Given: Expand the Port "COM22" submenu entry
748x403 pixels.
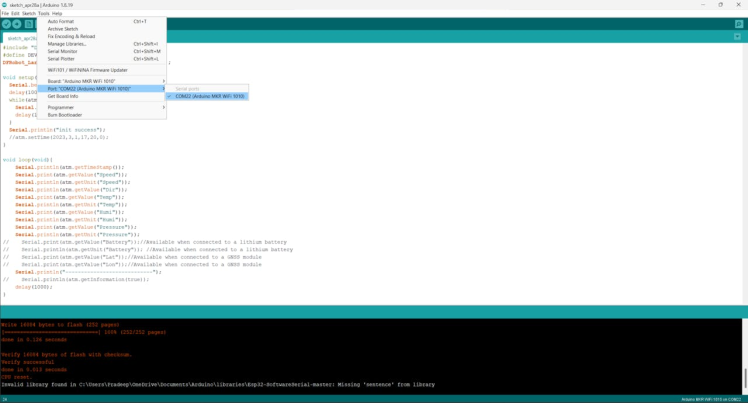Looking at the screenshot, I should click(x=102, y=89).
